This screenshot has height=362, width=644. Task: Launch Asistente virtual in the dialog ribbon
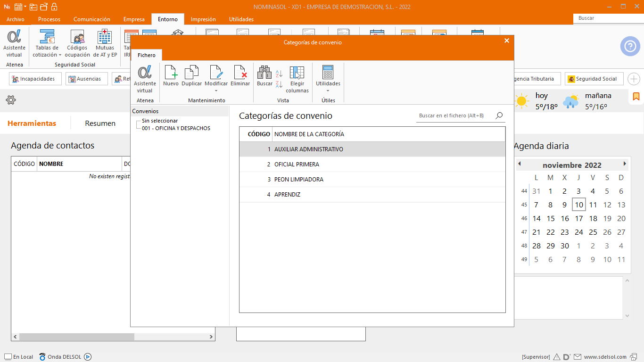point(145,78)
